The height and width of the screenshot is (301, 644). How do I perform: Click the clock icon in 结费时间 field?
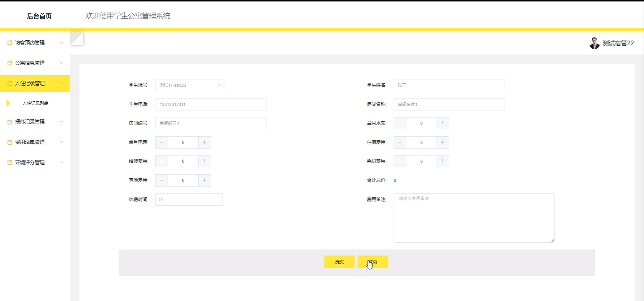[161, 200]
